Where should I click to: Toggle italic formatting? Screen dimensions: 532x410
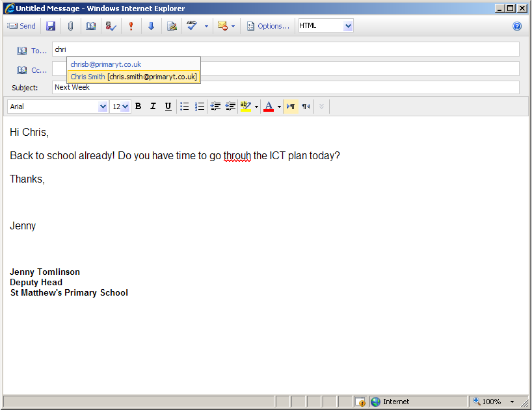(x=153, y=107)
